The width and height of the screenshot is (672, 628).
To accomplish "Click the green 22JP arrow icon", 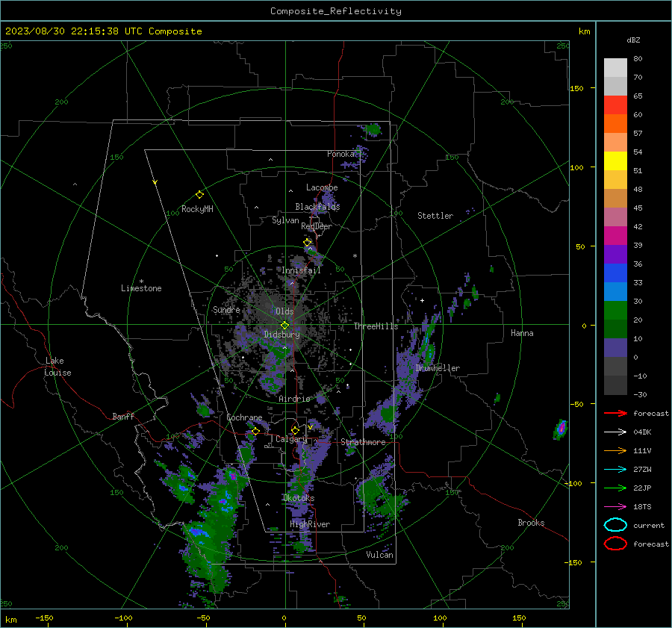I will [615, 488].
